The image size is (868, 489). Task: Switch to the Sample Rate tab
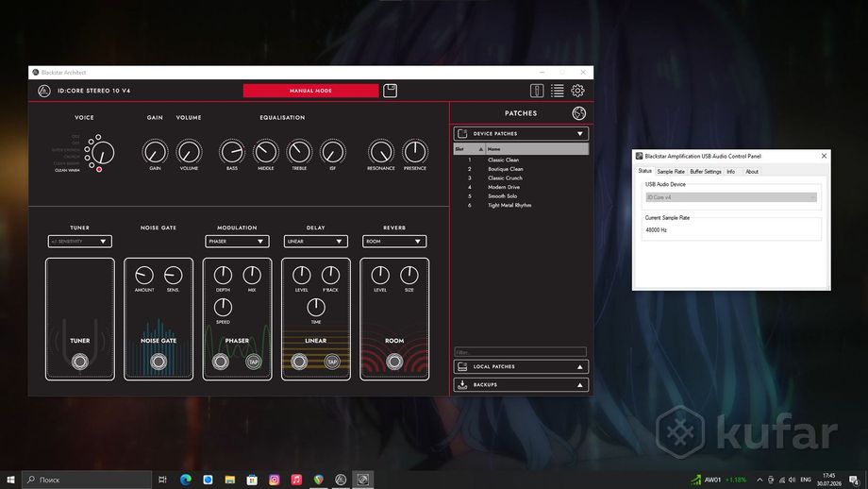coord(671,172)
